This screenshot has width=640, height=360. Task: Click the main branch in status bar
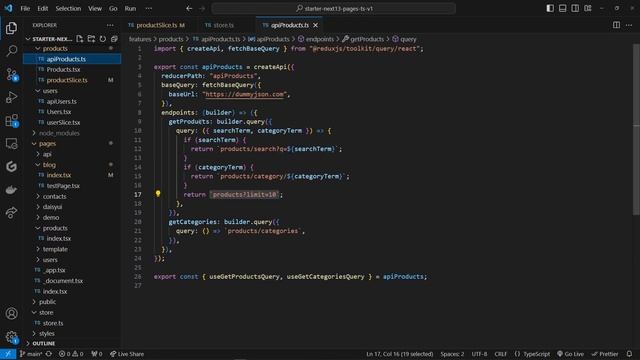tap(31, 354)
